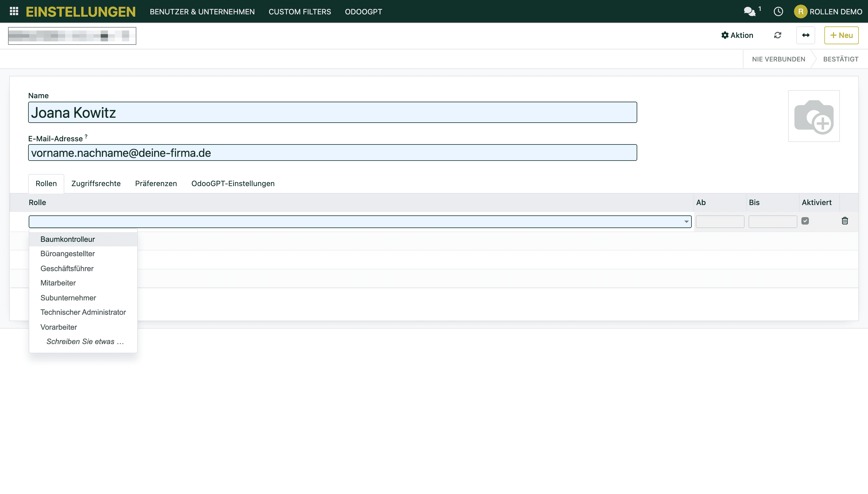Select Nie verbunden status
This screenshot has height=494, width=868.
pos(778,59)
